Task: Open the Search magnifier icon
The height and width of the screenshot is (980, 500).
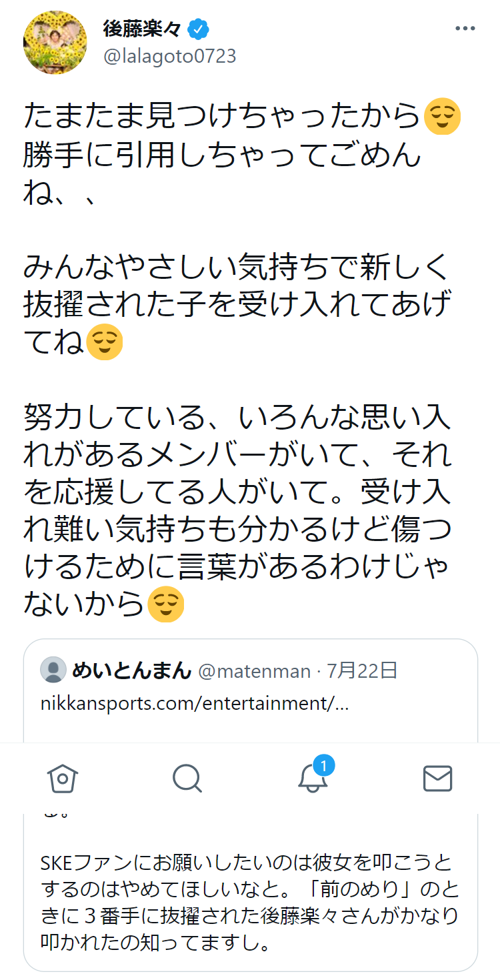Action: click(x=187, y=778)
